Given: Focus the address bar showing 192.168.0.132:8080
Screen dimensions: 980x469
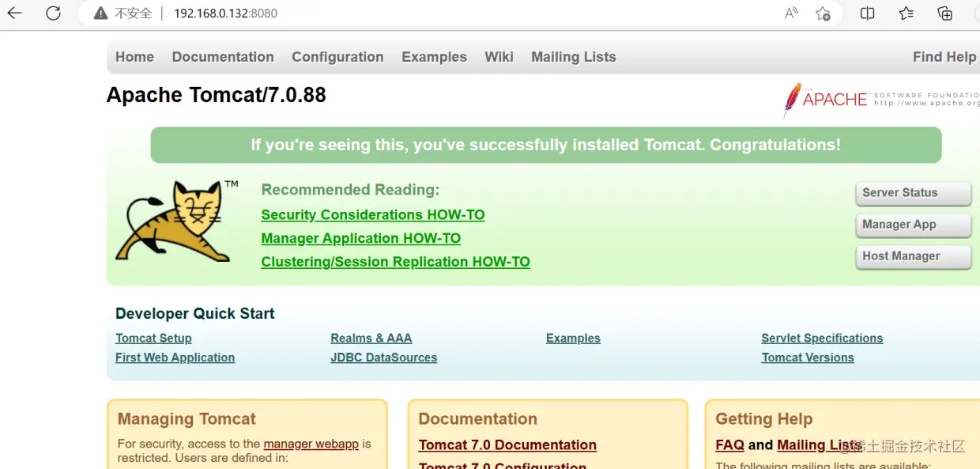Looking at the screenshot, I should 225,13.
